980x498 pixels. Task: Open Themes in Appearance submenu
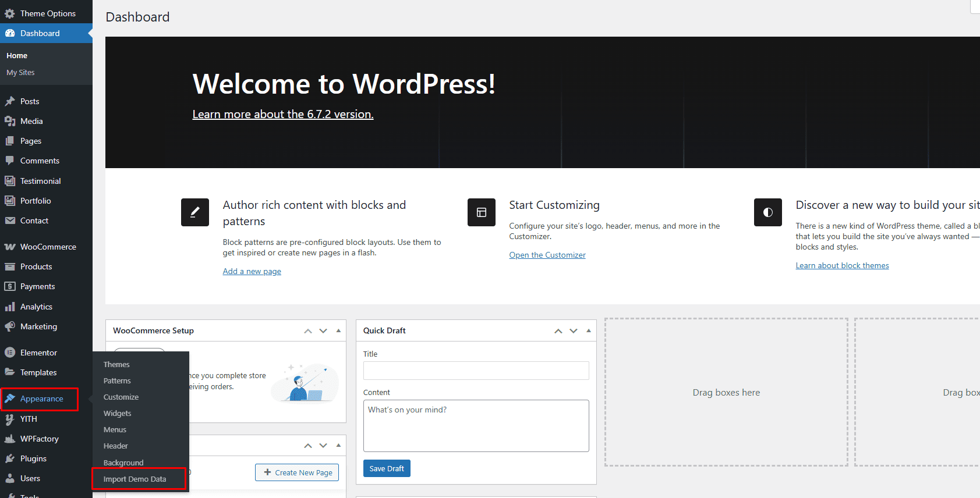tap(116, 365)
